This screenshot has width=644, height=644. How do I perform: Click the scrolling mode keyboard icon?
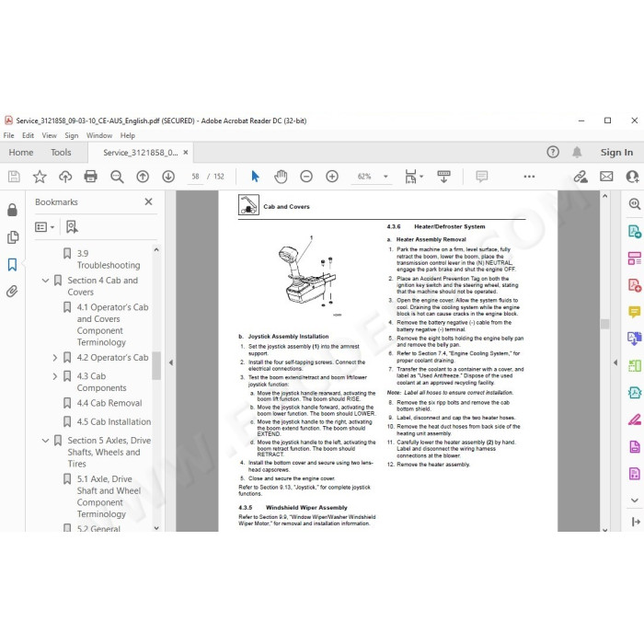coord(443,177)
